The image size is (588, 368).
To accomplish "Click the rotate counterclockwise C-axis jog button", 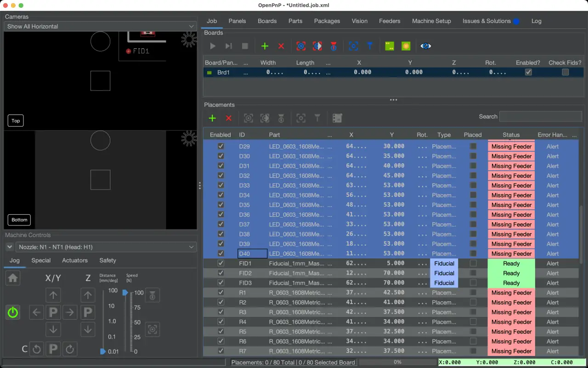I will [37, 349].
